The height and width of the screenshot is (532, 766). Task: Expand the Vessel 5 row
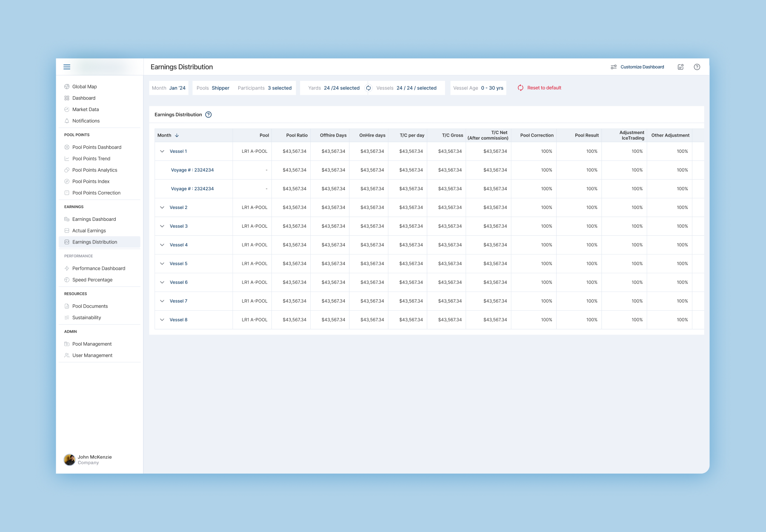[x=162, y=263]
